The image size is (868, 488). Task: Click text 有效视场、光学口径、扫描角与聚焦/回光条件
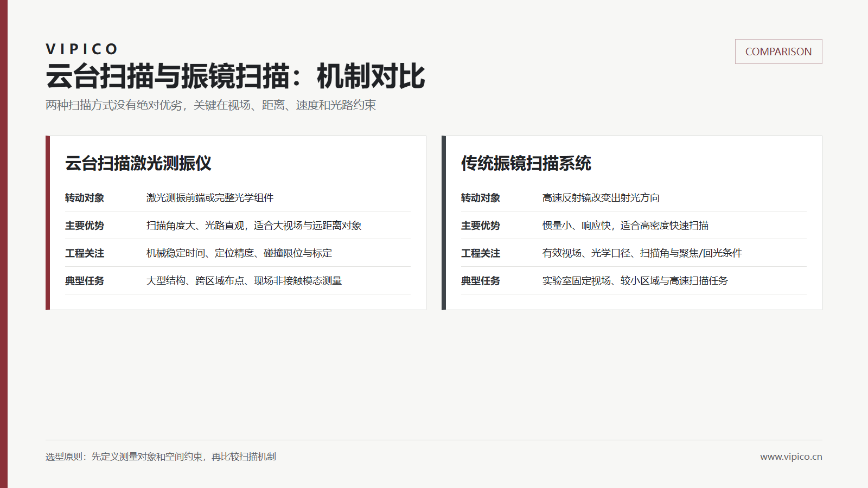[x=642, y=253]
